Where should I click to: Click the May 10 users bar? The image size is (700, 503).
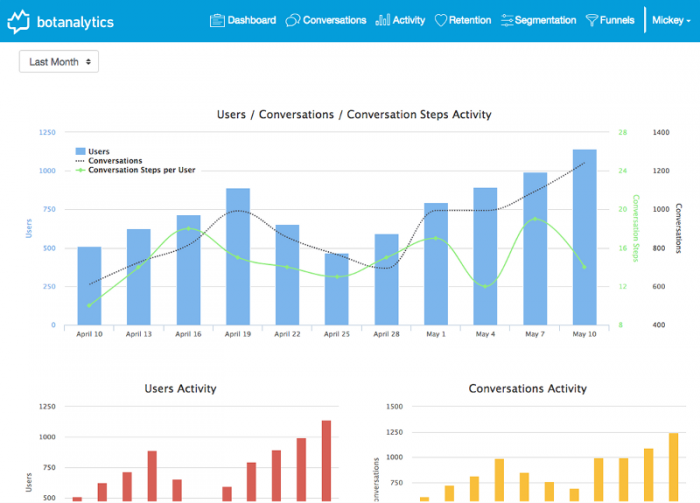click(x=585, y=237)
